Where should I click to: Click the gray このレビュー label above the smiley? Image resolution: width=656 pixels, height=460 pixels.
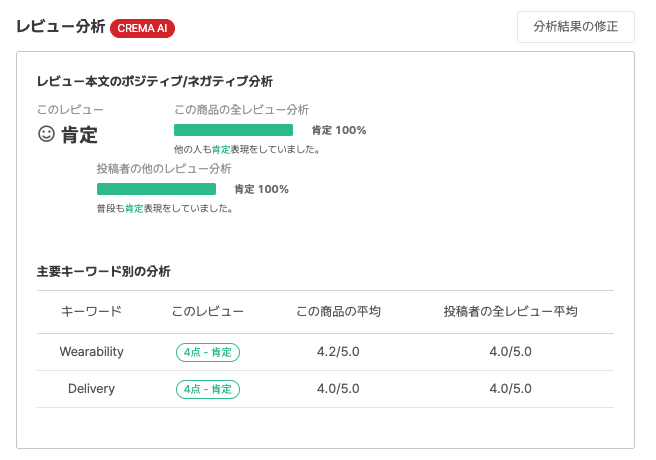pos(70,110)
